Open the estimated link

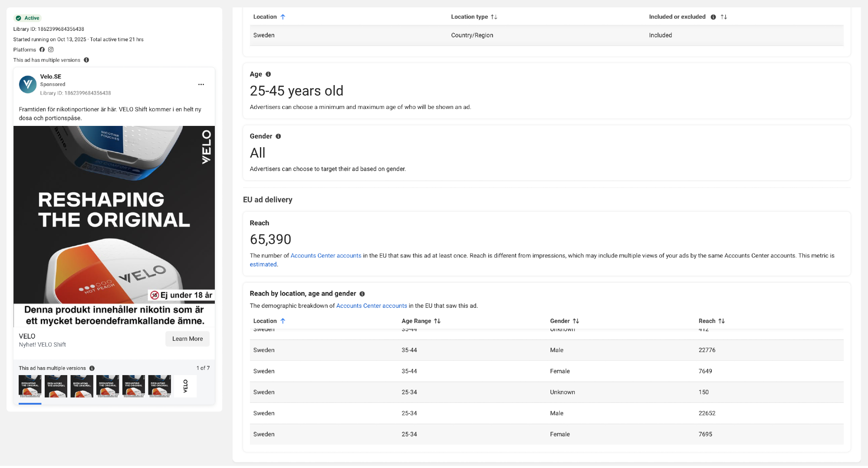coord(263,264)
